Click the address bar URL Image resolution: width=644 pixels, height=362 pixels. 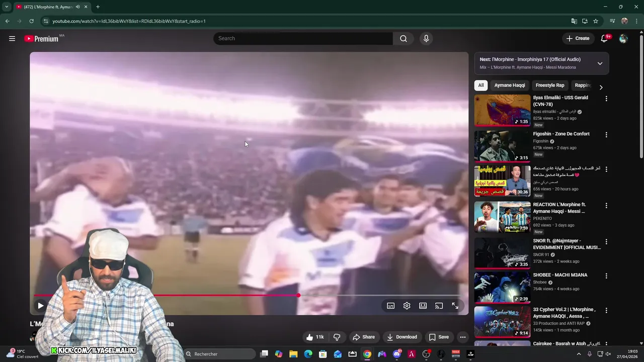129,21
